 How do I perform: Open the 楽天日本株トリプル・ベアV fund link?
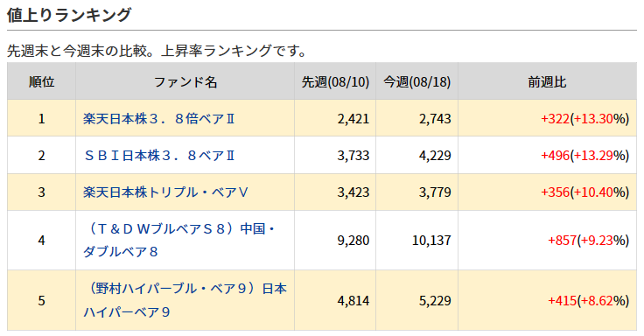(x=165, y=192)
